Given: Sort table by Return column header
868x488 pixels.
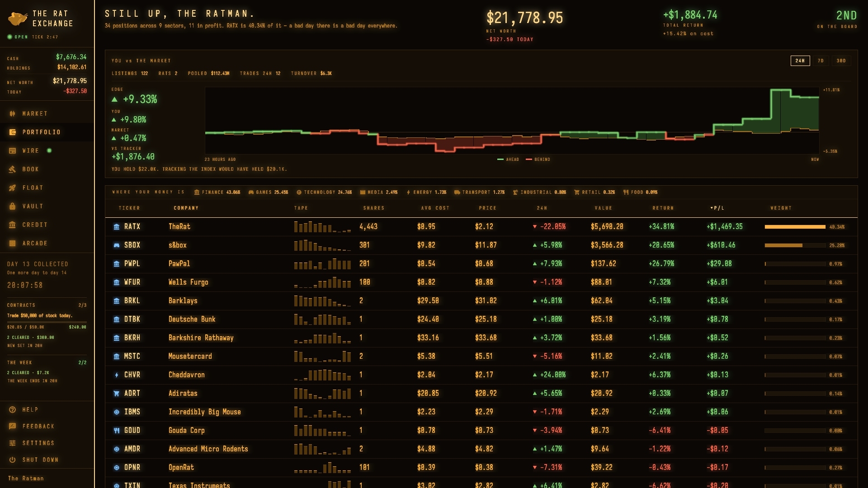Looking at the screenshot, I should click(x=663, y=208).
